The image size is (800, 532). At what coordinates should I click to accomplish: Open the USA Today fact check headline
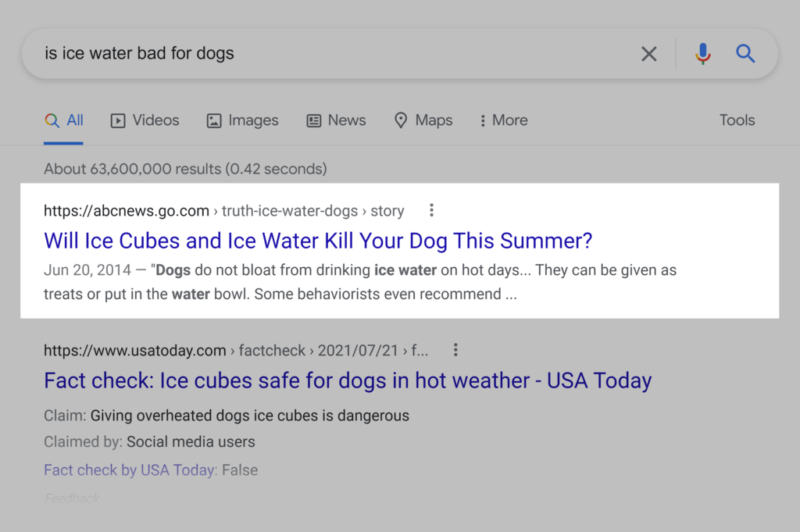point(348,380)
